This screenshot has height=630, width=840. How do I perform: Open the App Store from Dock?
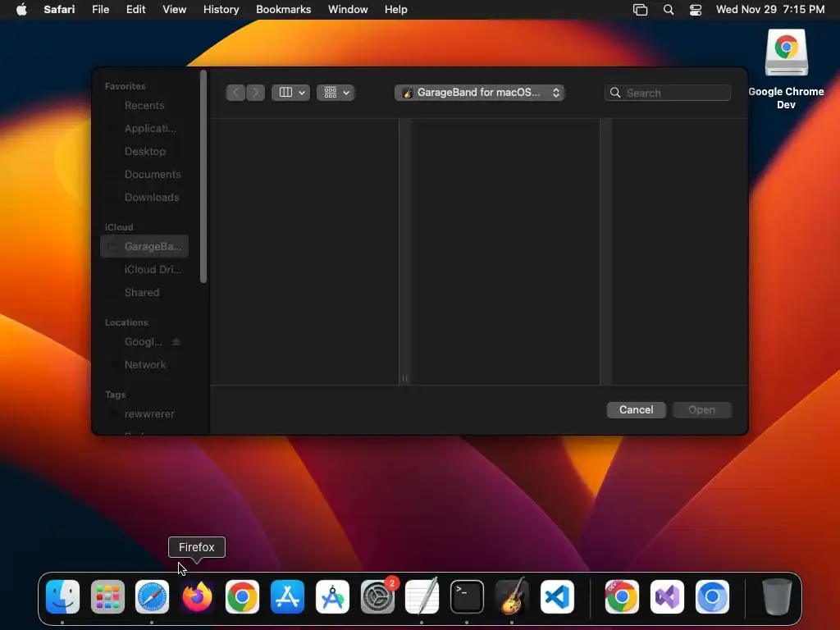coord(288,596)
